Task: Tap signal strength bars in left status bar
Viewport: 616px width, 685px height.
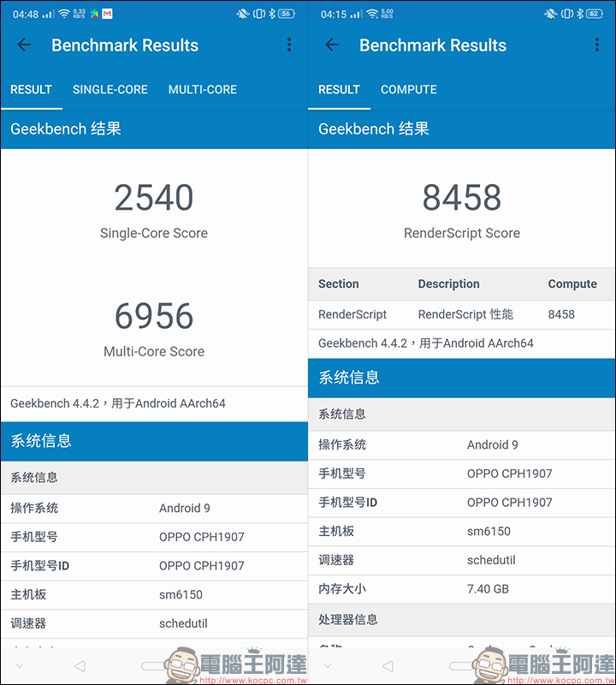Action: pos(49,15)
